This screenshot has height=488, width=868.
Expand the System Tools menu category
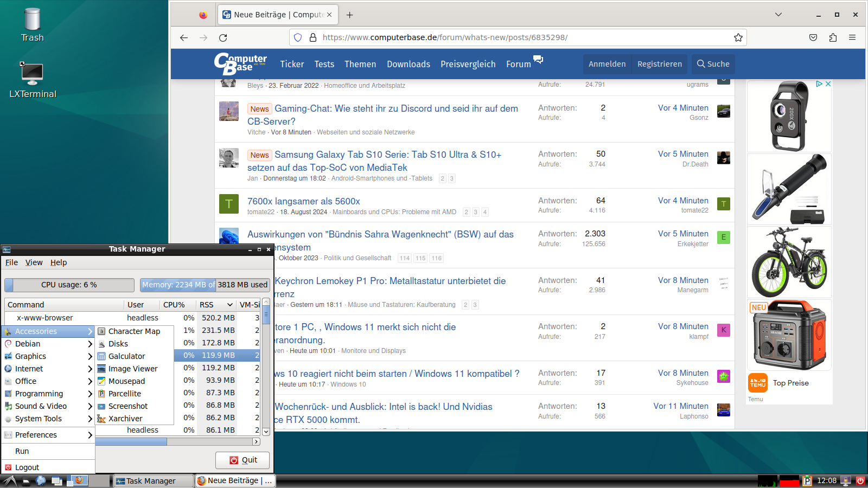48,419
